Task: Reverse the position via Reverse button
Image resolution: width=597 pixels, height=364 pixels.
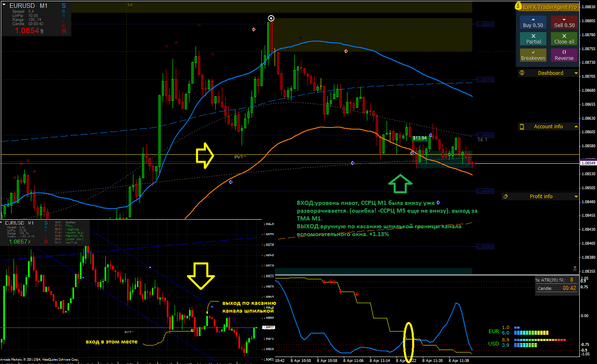Action: pyautogui.click(x=564, y=55)
